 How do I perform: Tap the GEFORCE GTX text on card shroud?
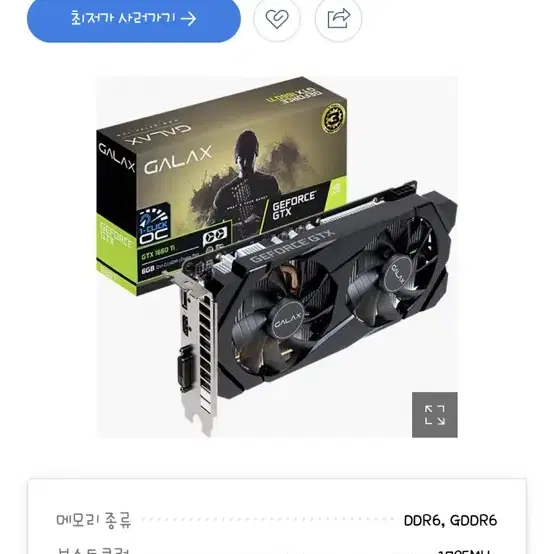click(x=293, y=246)
